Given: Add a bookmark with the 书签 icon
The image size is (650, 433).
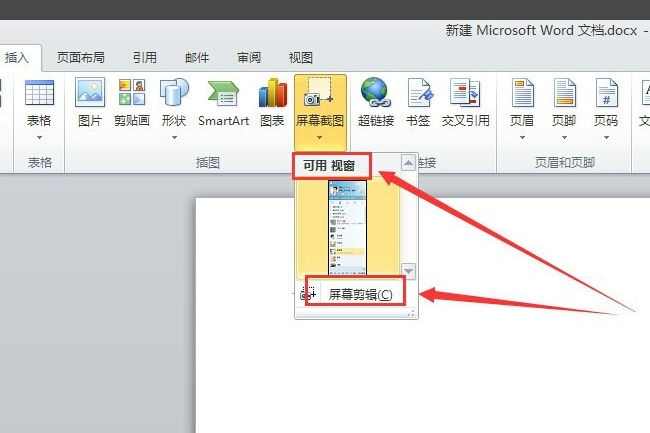Looking at the screenshot, I should click(418, 102).
